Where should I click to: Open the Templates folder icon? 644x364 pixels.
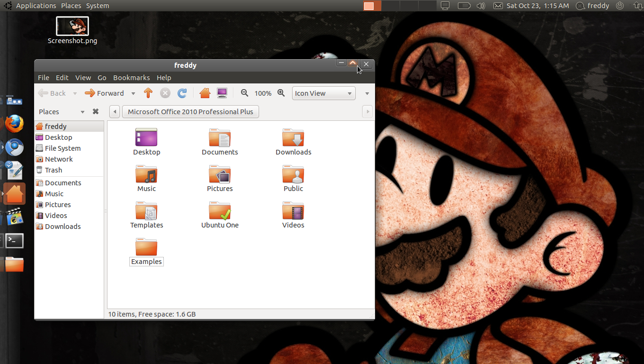point(146,210)
